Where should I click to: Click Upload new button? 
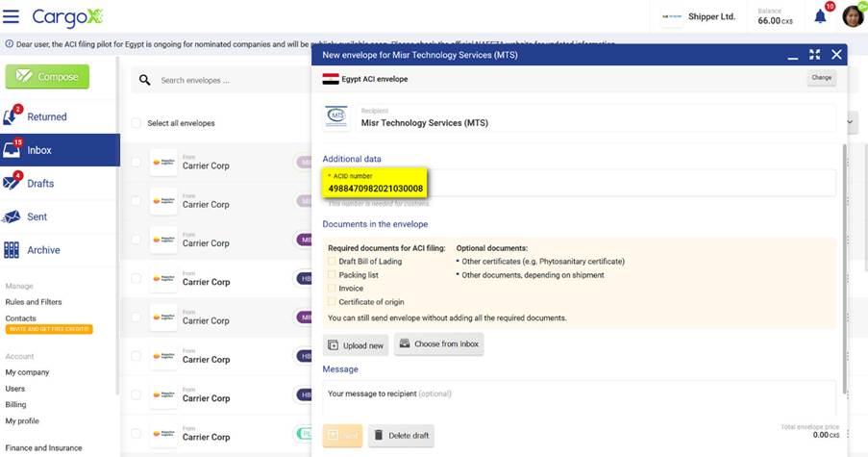pyautogui.click(x=356, y=345)
